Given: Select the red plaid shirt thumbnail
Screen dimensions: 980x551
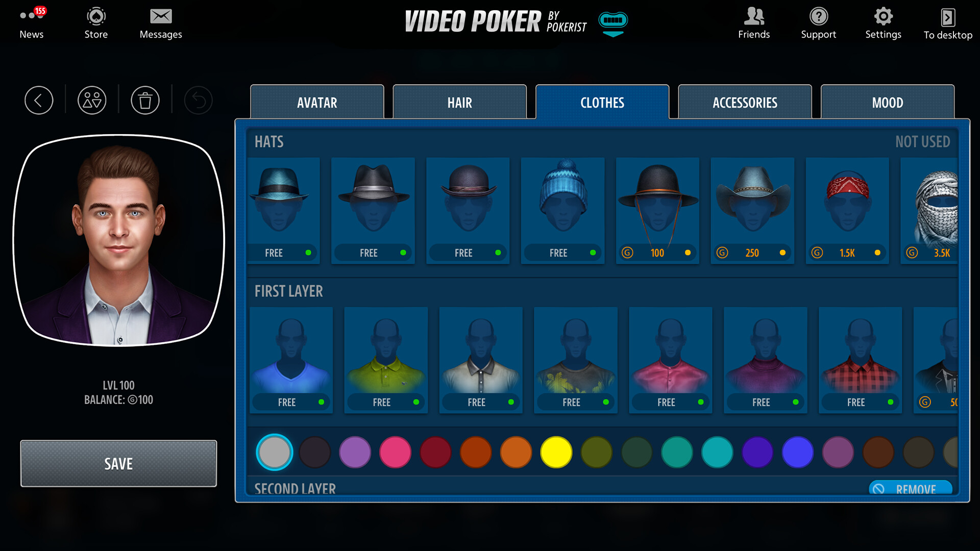Looking at the screenshot, I should click(x=860, y=360).
